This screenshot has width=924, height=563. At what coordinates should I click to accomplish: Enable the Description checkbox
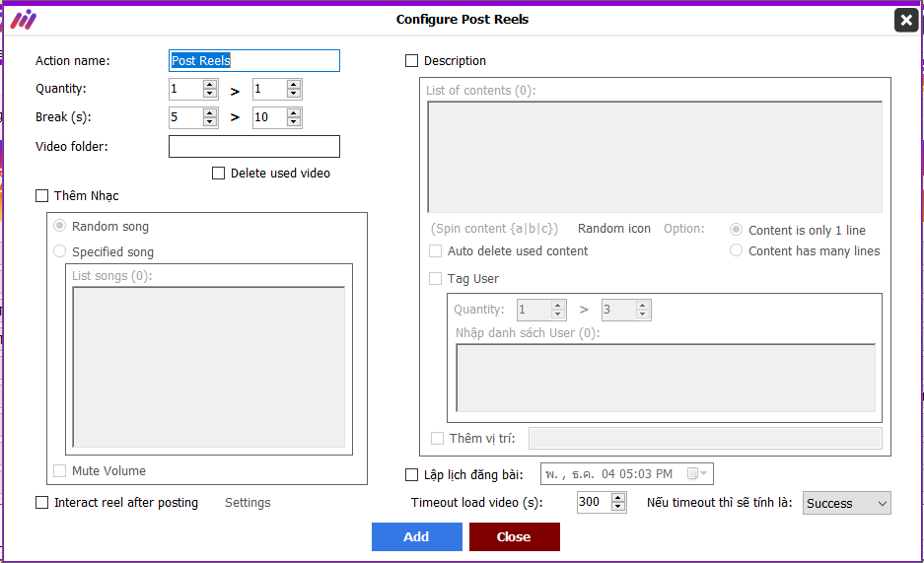[412, 61]
